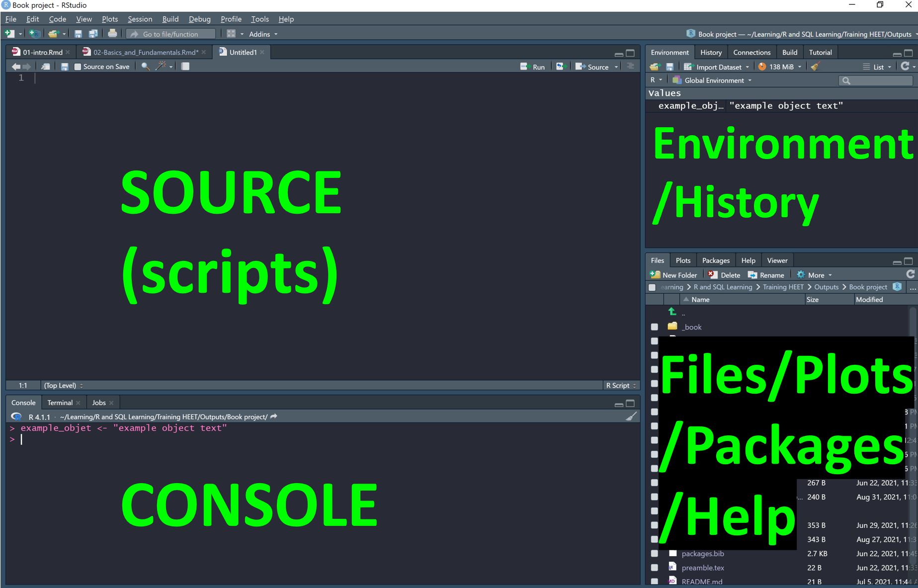Toggle select-all checkbox in Files breadcrumb bar

click(652, 287)
